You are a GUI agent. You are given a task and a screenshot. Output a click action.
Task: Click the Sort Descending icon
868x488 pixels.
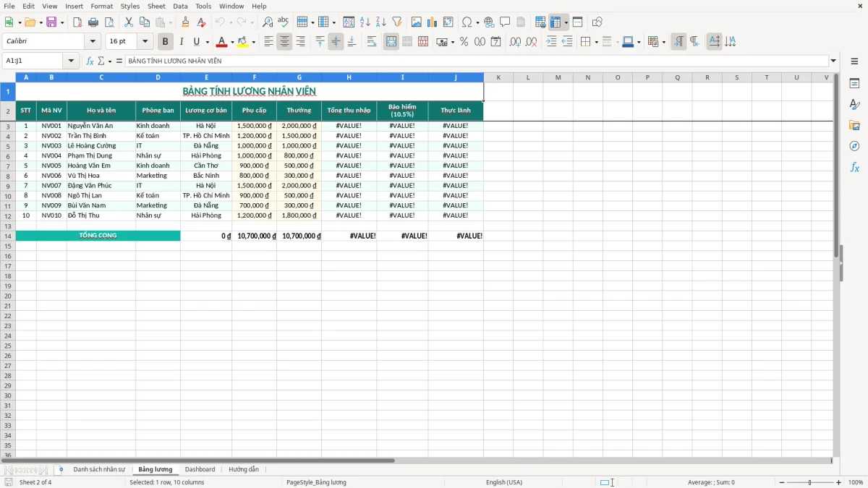click(381, 22)
